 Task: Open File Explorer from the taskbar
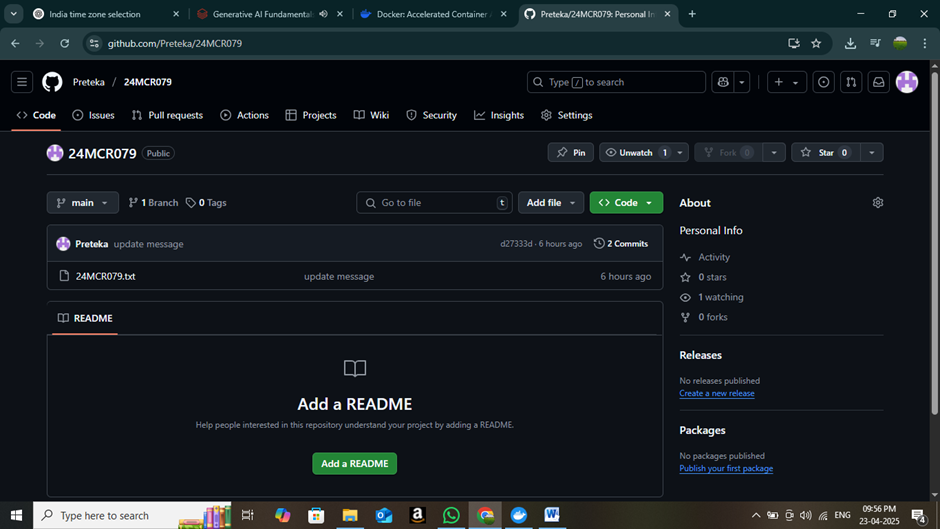click(x=350, y=515)
